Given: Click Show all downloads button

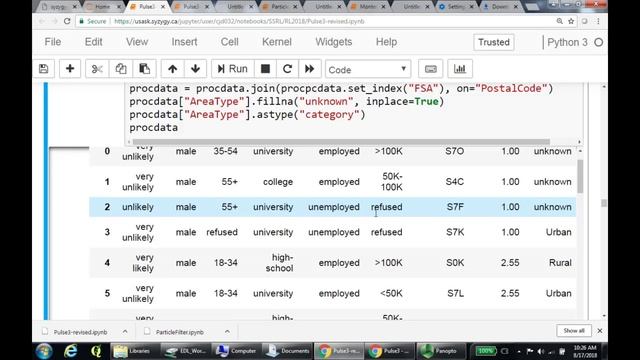Looking at the screenshot, I should (x=574, y=331).
